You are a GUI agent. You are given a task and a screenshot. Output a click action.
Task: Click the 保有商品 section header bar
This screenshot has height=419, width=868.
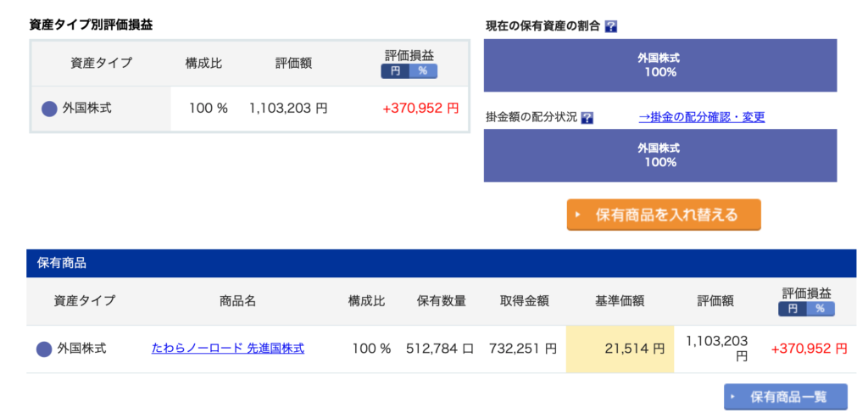pos(441,263)
